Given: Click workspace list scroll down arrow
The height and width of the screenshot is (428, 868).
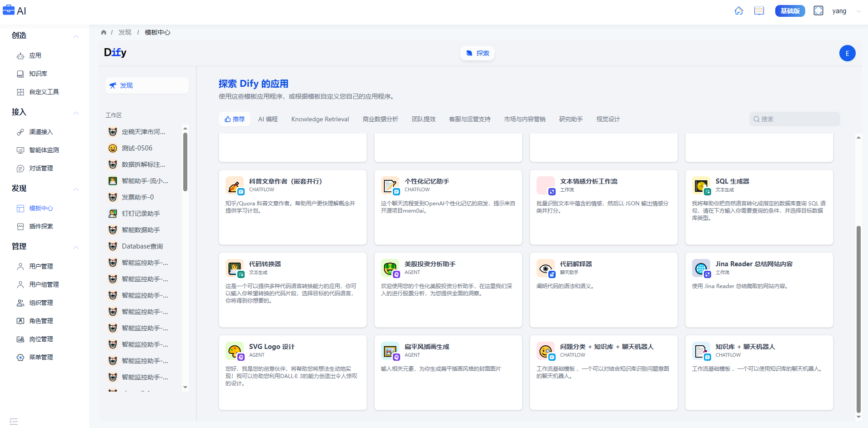Looking at the screenshot, I should click(x=185, y=388).
